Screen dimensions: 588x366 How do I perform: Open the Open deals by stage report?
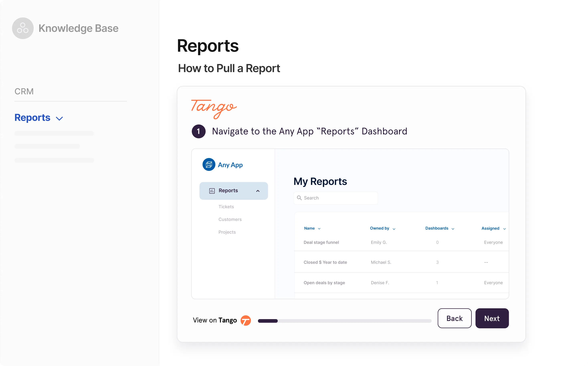(x=324, y=283)
